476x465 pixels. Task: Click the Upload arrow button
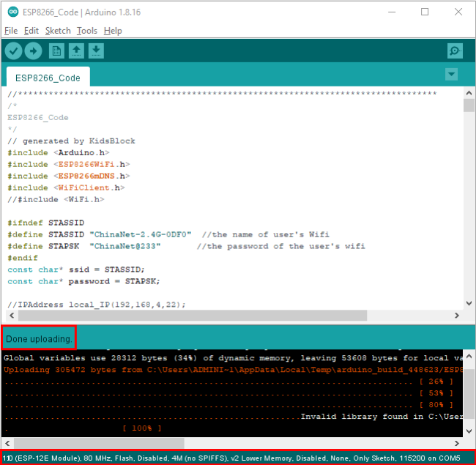click(x=33, y=51)
